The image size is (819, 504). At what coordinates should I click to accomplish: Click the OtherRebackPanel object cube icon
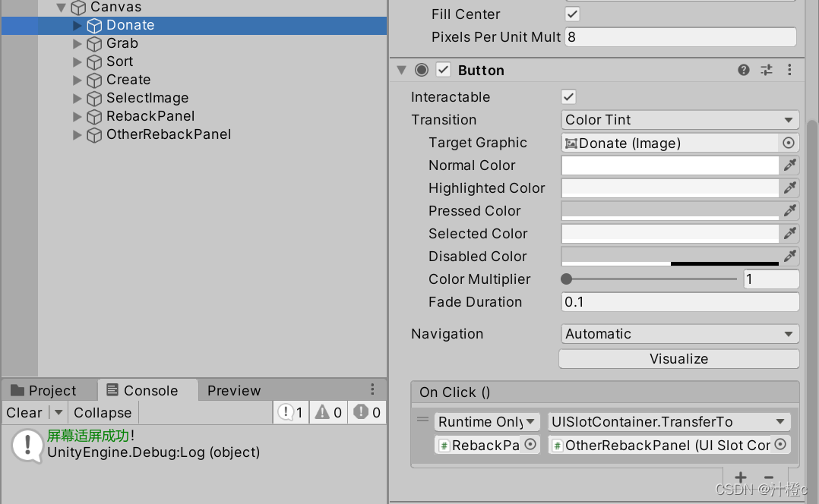coord(94,135)
